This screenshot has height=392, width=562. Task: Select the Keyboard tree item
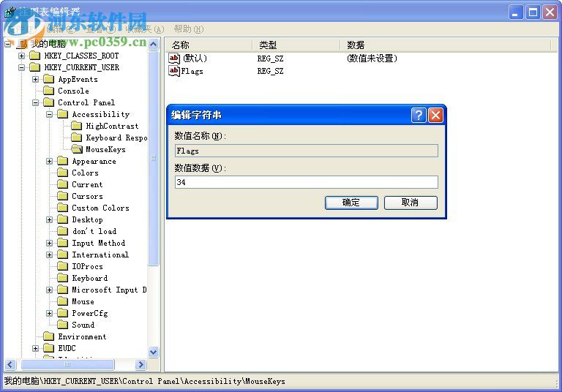tap(89, 278)
